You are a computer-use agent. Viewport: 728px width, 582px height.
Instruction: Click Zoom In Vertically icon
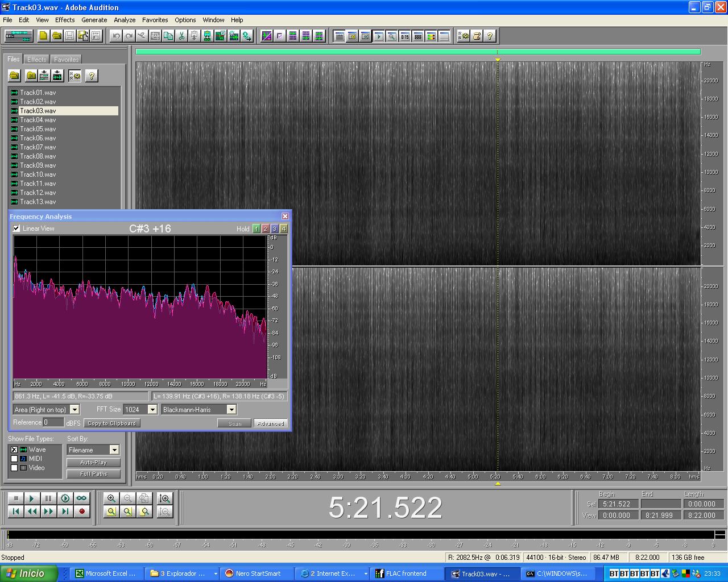(165, 498)
